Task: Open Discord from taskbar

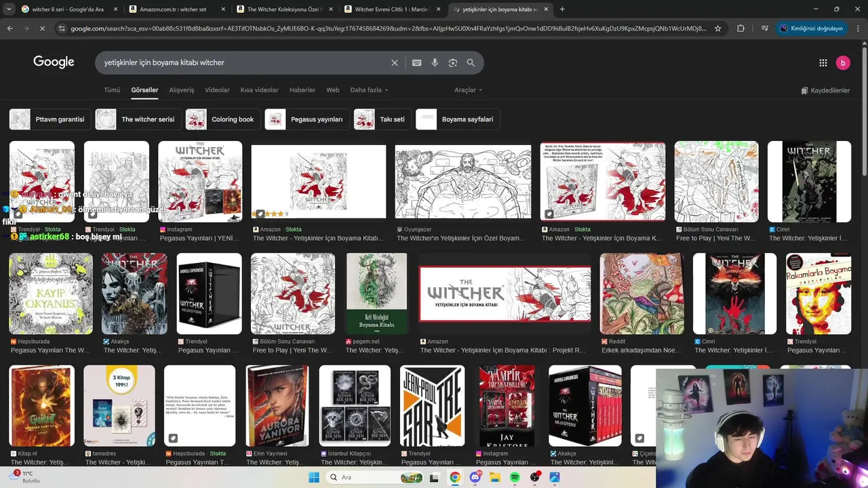Action: tap(475, 477)
